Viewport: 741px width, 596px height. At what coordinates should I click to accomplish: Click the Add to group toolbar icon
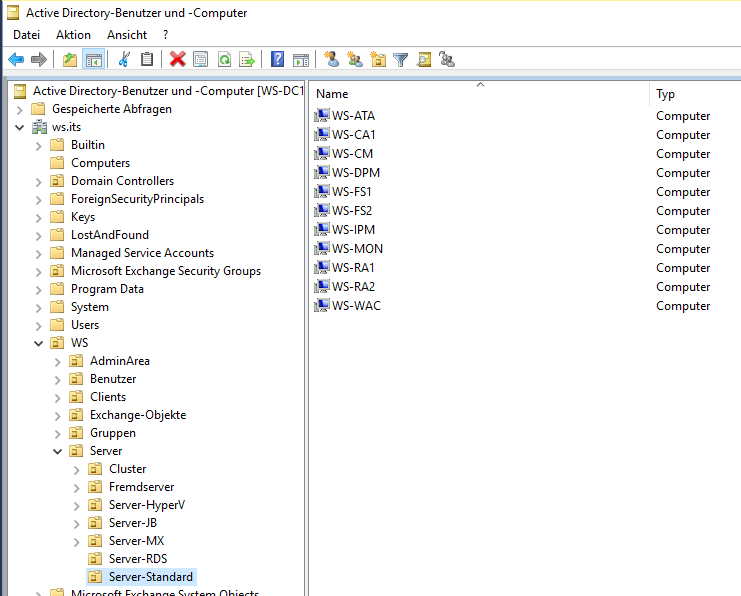point(447,60)
